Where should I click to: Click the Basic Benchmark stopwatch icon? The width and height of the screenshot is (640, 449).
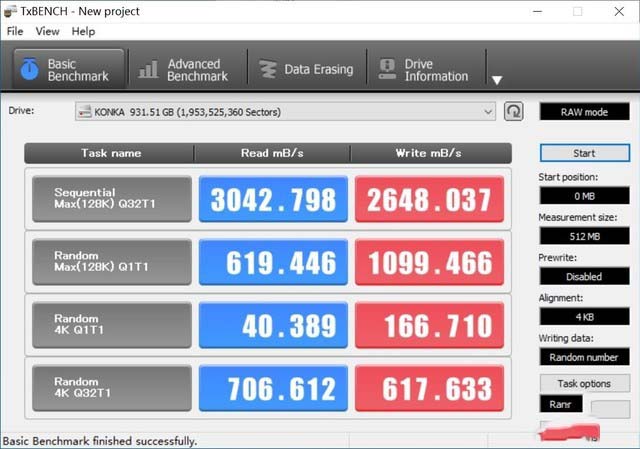[30, 69]
